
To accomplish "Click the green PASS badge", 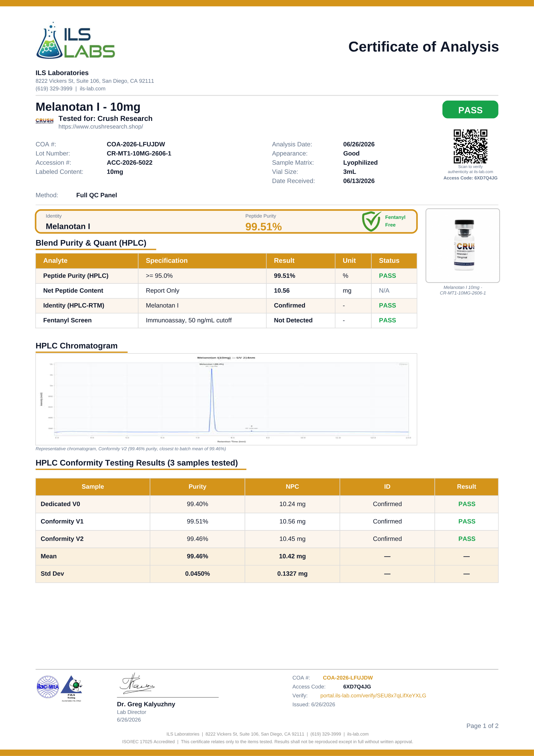I will point(470,110).
